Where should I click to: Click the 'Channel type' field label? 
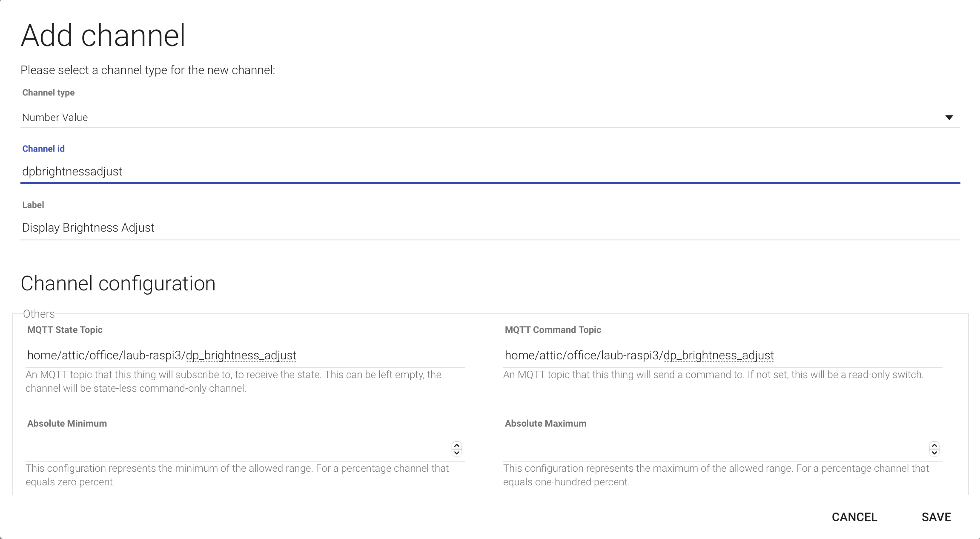click(49, 92)
